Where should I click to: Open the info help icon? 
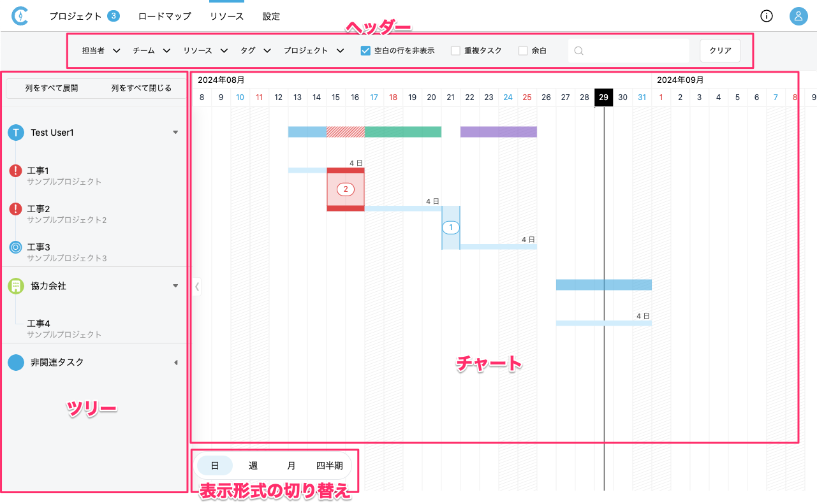pyautogui.click(x=767, y=17)
